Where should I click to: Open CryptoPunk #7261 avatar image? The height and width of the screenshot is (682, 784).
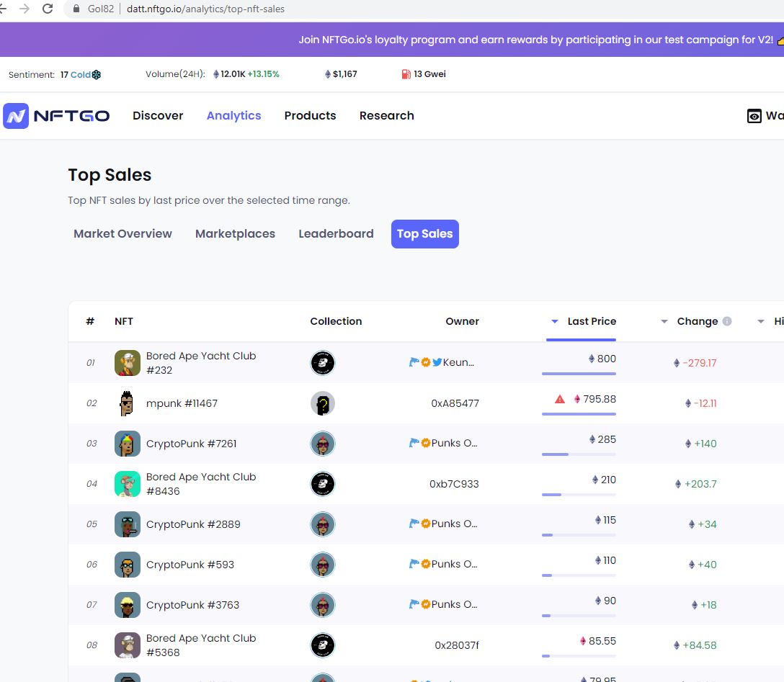(128, 444)
